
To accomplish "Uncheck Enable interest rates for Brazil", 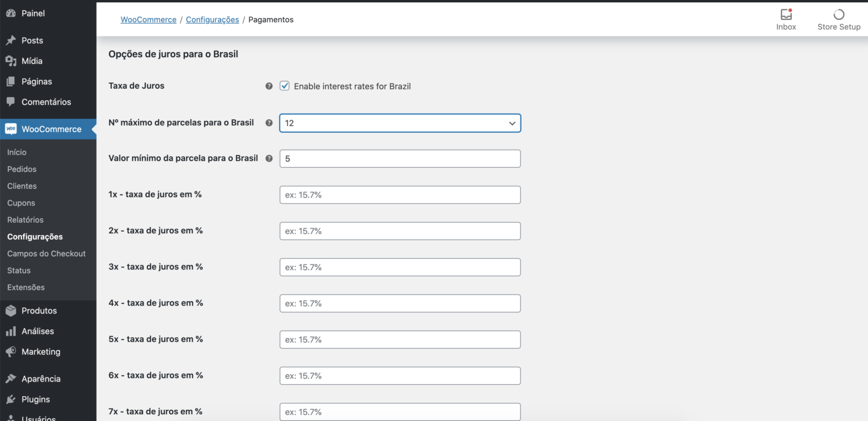I will [285, 86].
